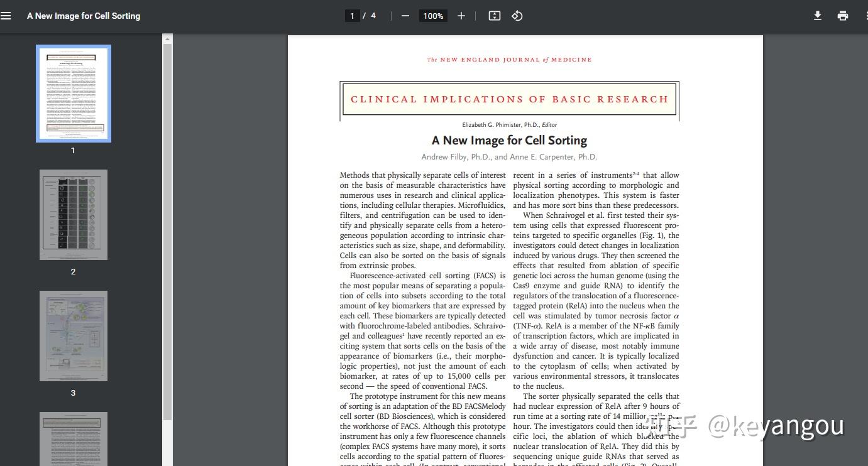Click the red CLINICAL IMPLICATIONS banner text
This screenshot has width=868, height=466.
(509, 99)
